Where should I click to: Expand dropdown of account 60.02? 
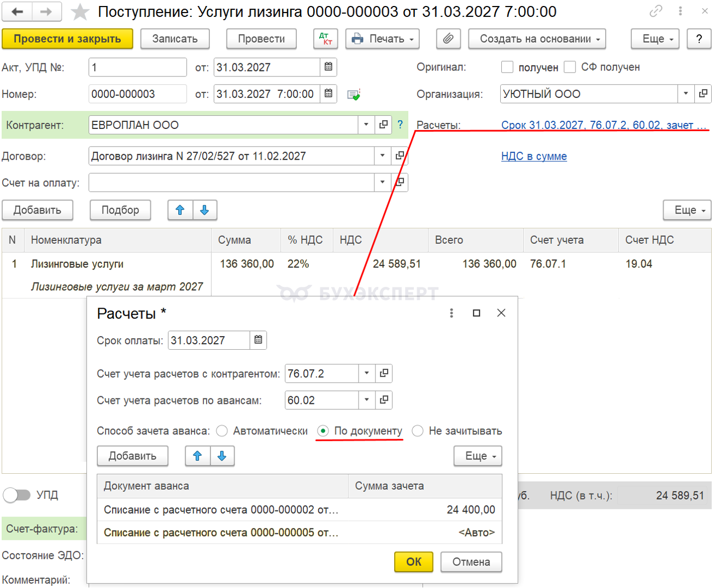[367, 400]
